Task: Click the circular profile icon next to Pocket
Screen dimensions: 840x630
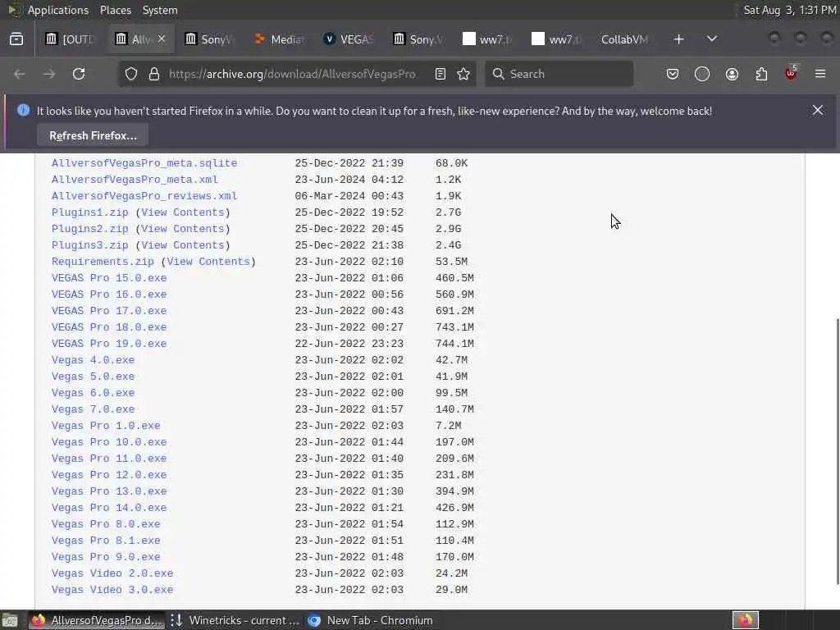Action: (702, 74)
